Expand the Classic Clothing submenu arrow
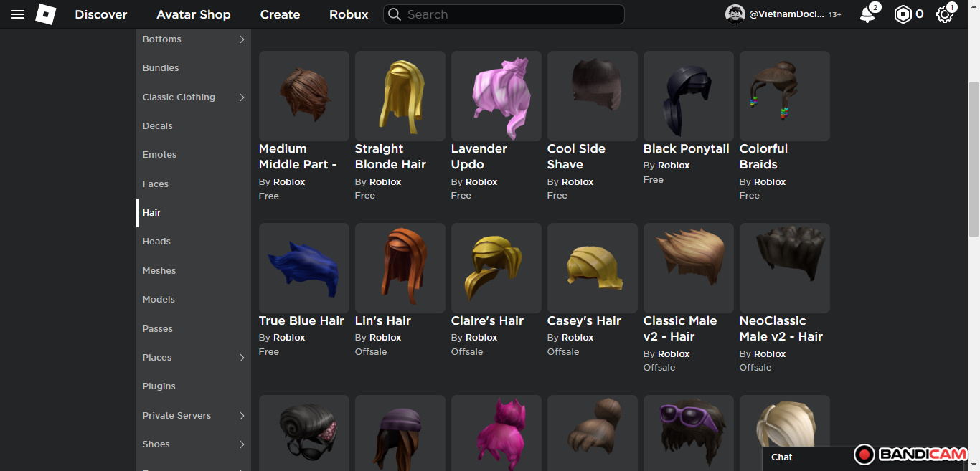This screenshot has height=471, width=980. tap(242, 97)
